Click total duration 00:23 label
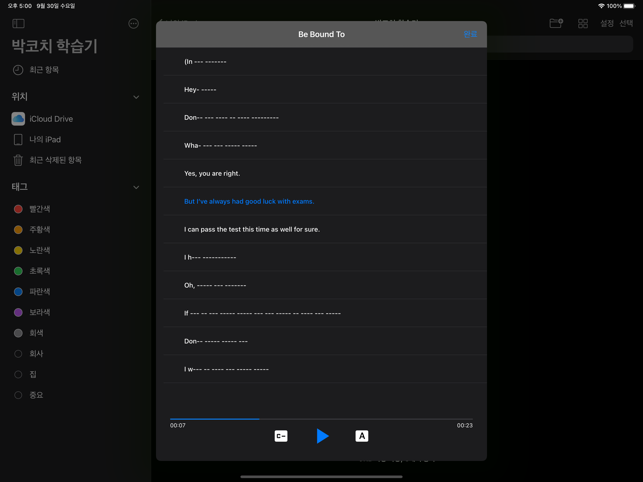The image size is (643, 482). tap(465, 425)
